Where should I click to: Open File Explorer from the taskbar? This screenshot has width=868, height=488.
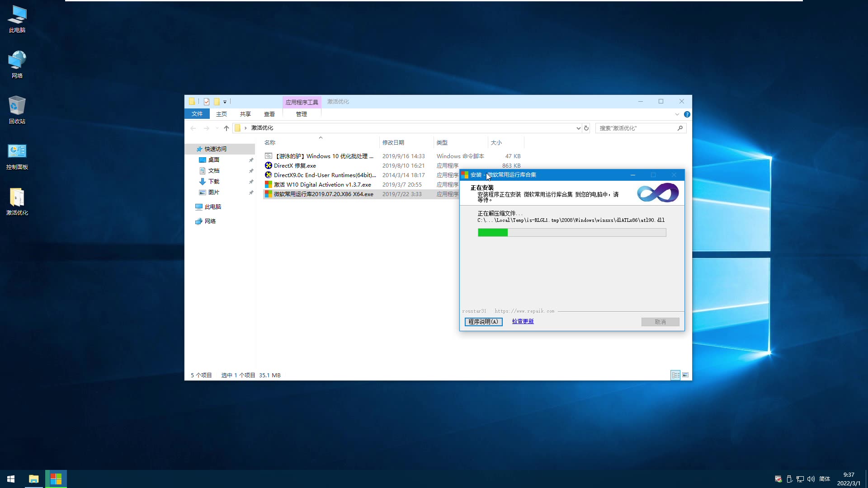(33, 479)
